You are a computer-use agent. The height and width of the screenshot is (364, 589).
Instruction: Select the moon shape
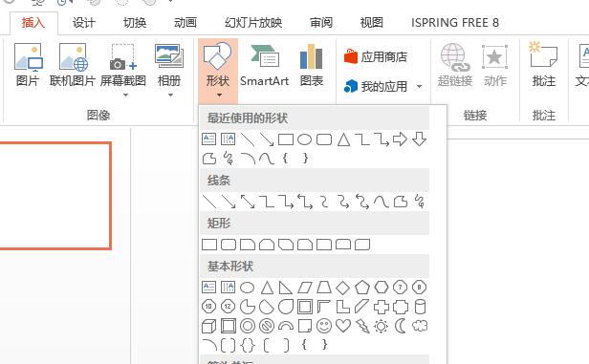point(401,326)
